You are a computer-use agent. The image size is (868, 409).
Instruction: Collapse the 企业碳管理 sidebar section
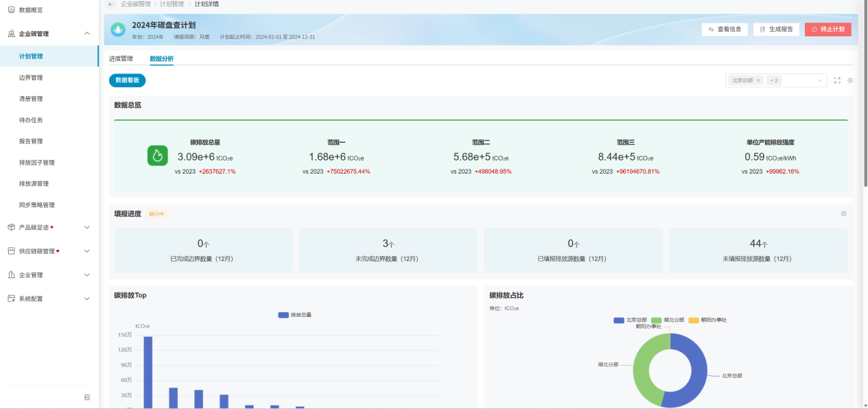pos(86,34)
